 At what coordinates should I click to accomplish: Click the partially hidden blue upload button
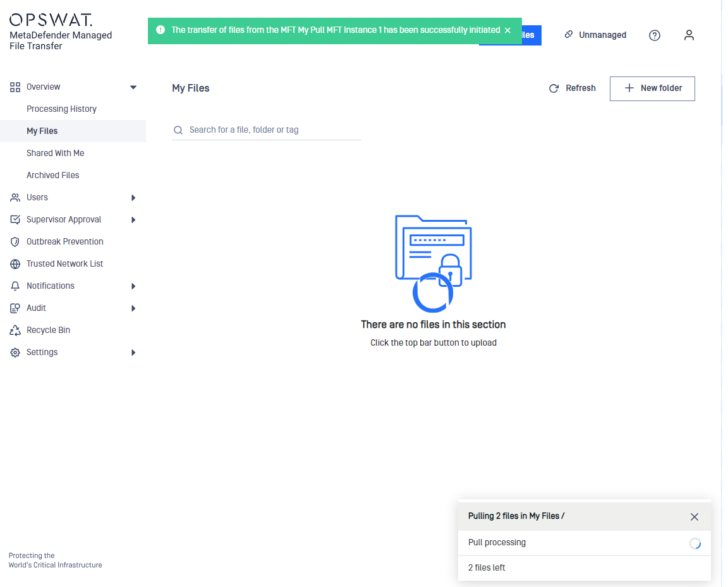pyautogui.click(x=531, y=35)
